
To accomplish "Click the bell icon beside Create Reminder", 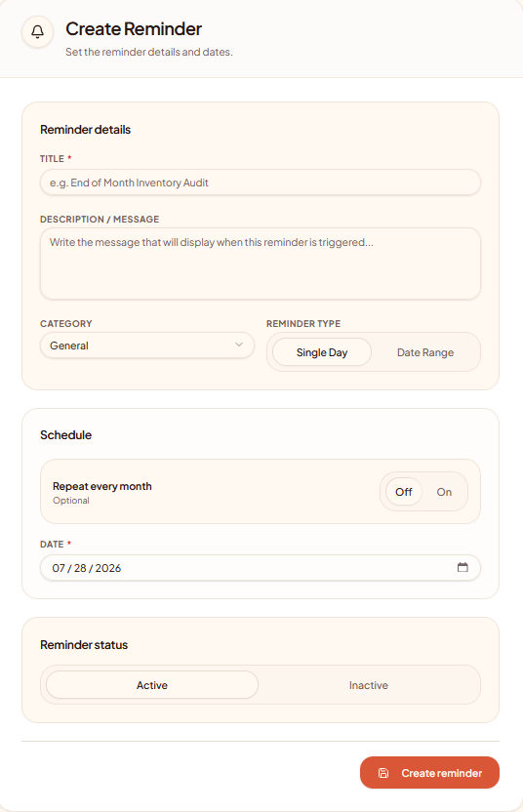I will pos(37,32).
